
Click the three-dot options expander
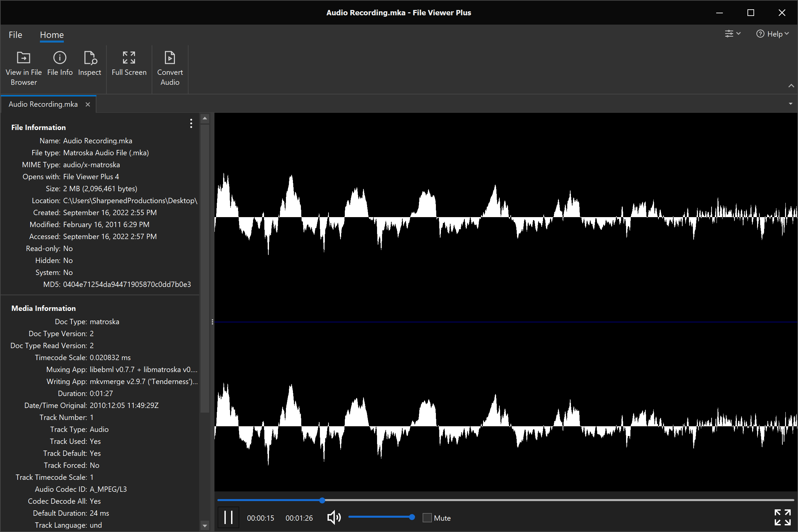click(x=191, y=123)
